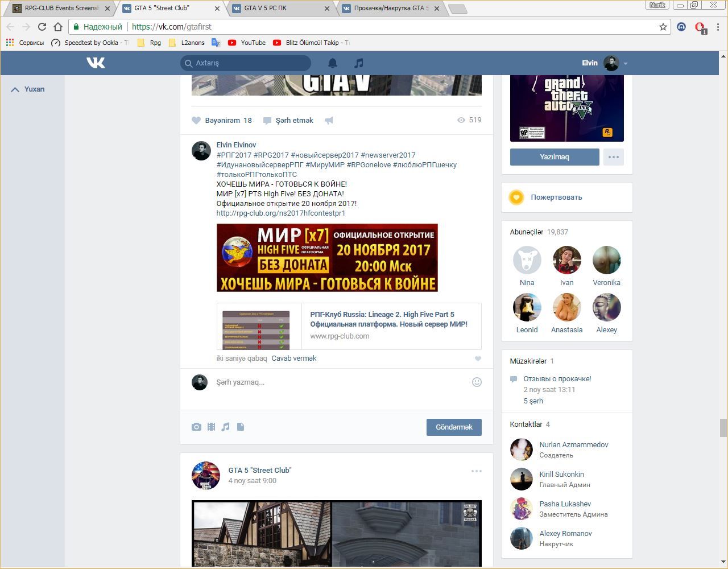
Task: Open the L2anons bookmarks folder
Action: pos(187,43)
